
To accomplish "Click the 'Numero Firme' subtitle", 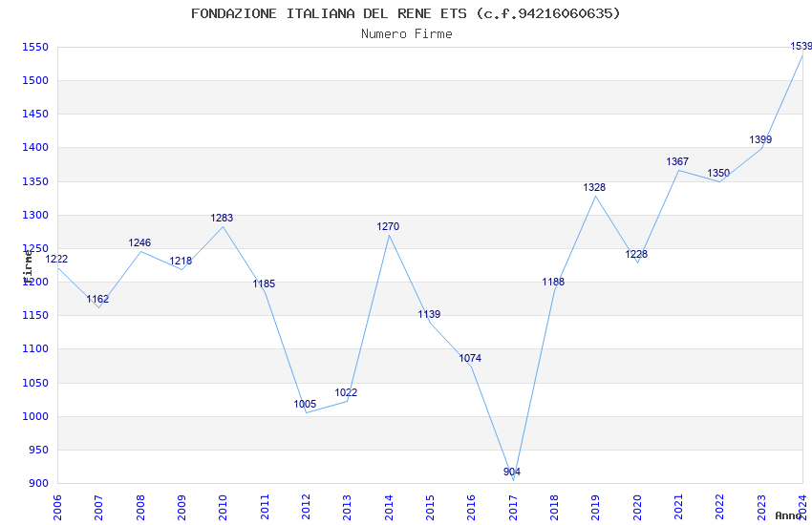I will [407, 33].
